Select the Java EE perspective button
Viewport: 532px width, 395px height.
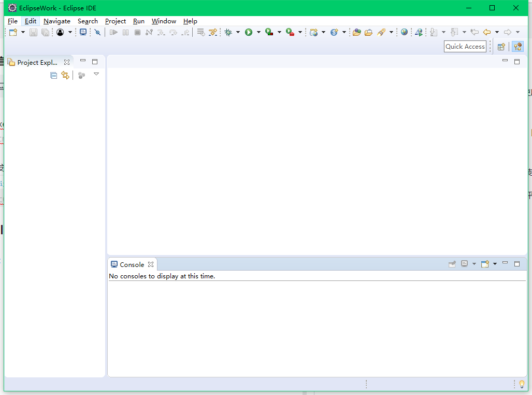click(x=517, y=47)
